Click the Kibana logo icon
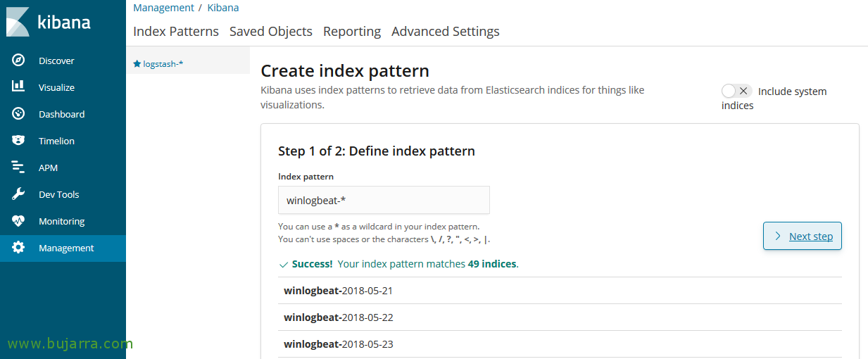This screenshot has width=868, height=359. (x=18, y=22)
